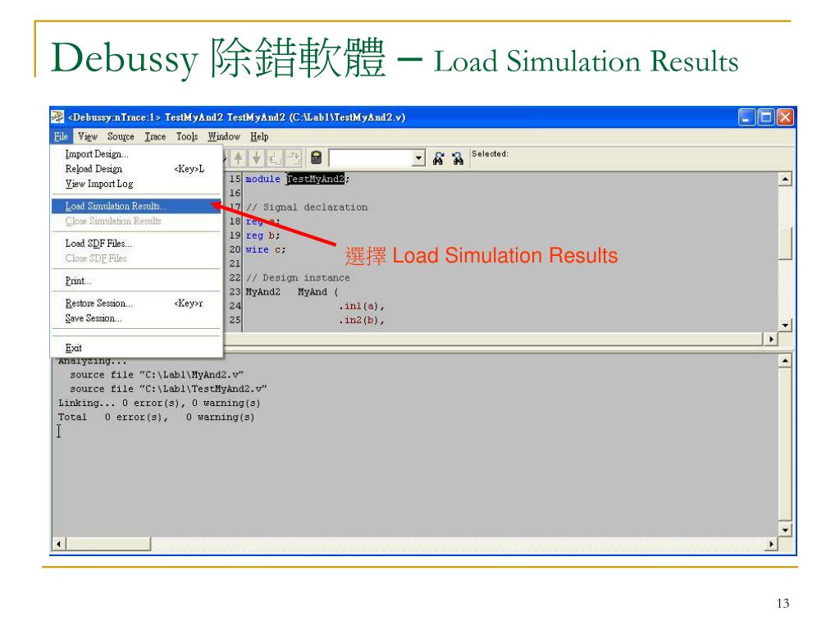Screen dimensions: 840x630
Task: Minimize the Debussy nTrace window
Action: [746, 116]
